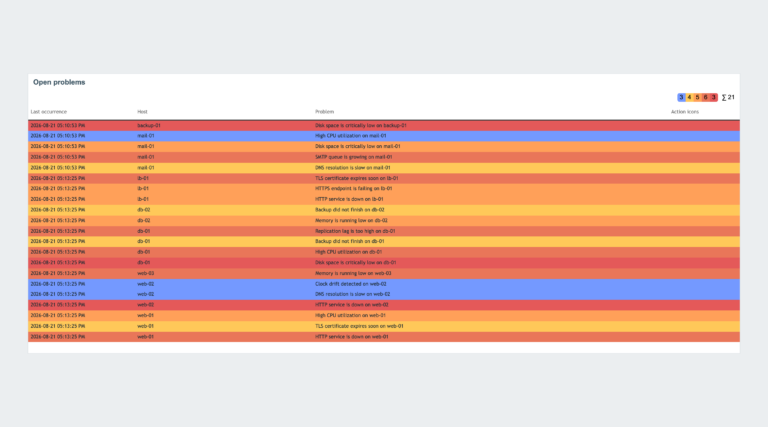
Task: Open problem High CPU utilization on db-01
Action: (348, 252)
